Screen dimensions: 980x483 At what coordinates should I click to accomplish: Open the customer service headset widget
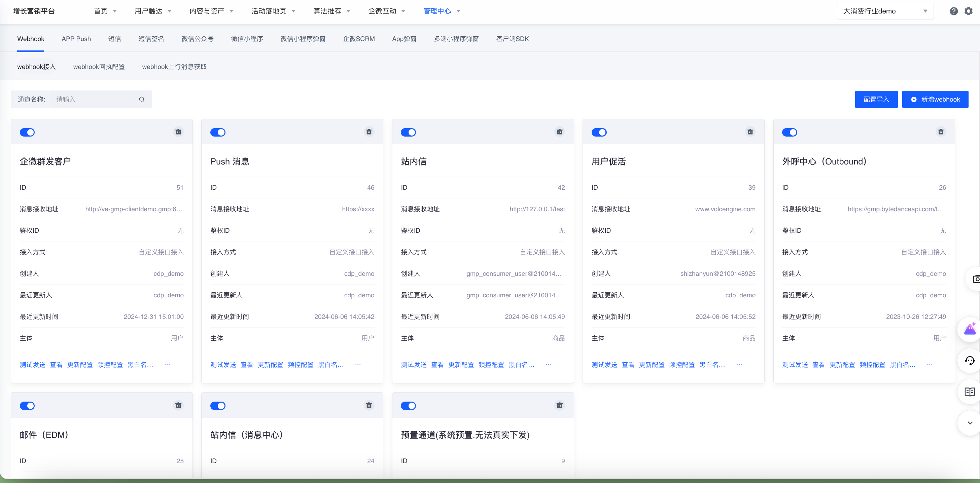[969, 361]
